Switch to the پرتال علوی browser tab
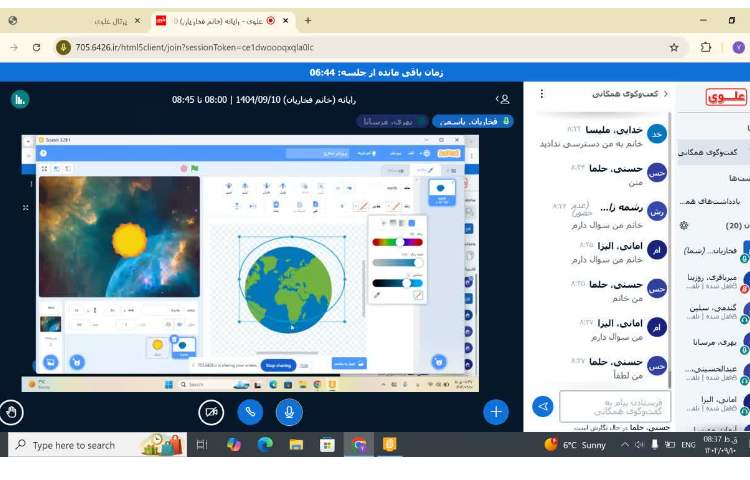The image size is (750, 480). [x=110, y=21]
